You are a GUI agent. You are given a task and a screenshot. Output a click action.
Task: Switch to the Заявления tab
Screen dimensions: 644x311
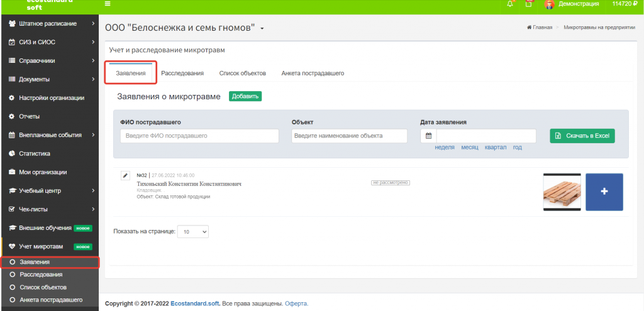pos(131,74)
